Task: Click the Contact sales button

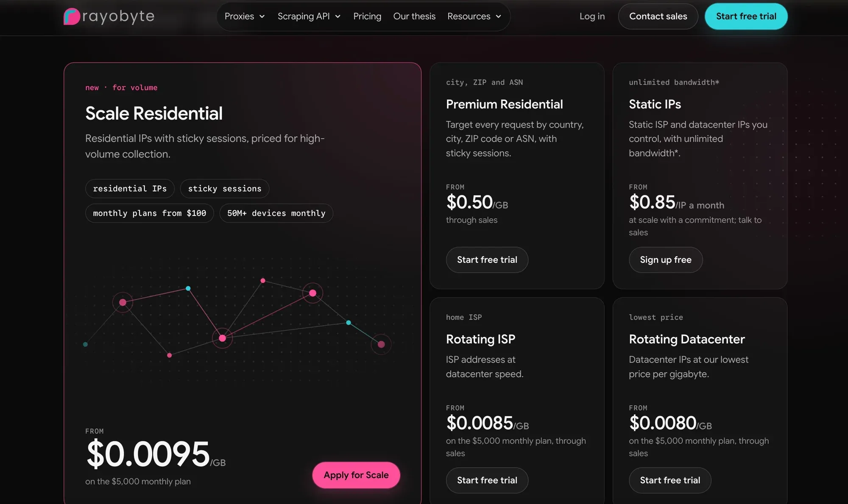Action: pos(658,17)
